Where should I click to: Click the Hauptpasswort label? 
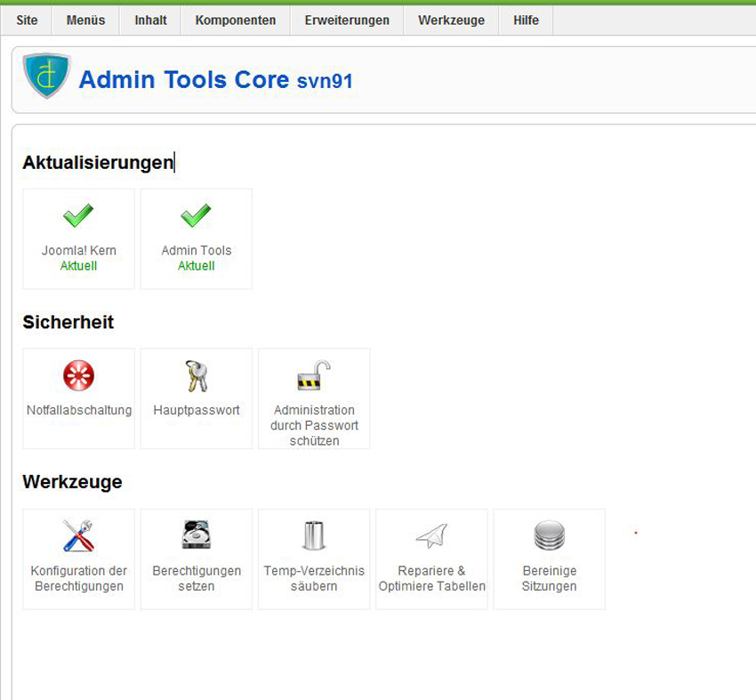tap(197, 410)
